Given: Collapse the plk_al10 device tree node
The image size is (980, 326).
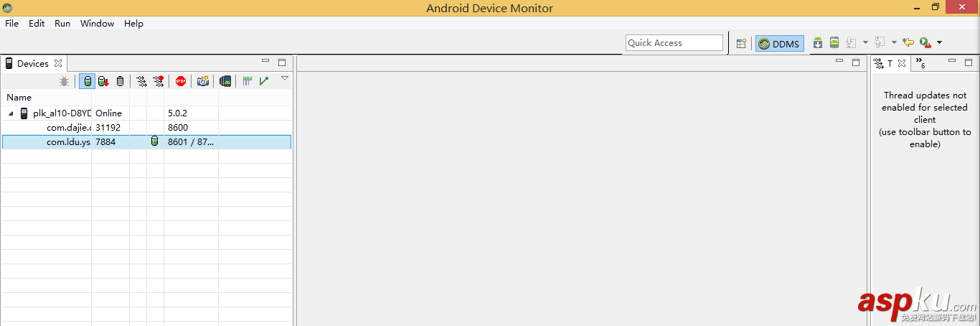Looking at the screenshot, I should pyautogui.click(x=11, y=113).
